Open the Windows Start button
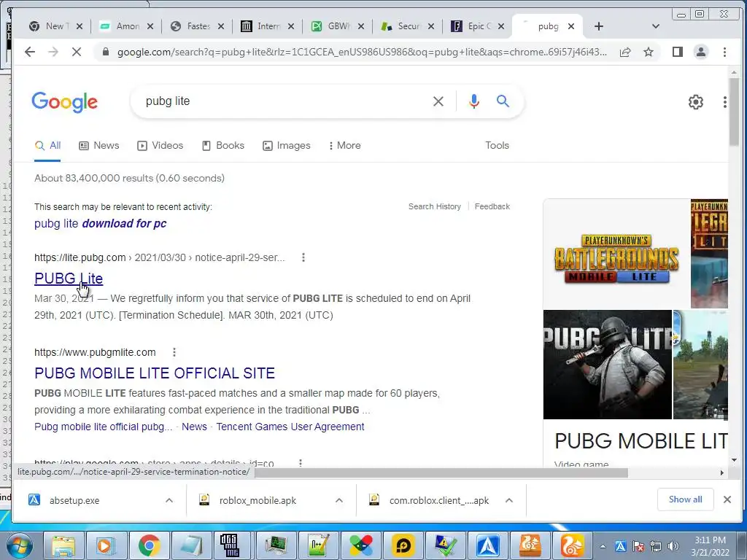747x560 pixels. [x=19, y=545]
